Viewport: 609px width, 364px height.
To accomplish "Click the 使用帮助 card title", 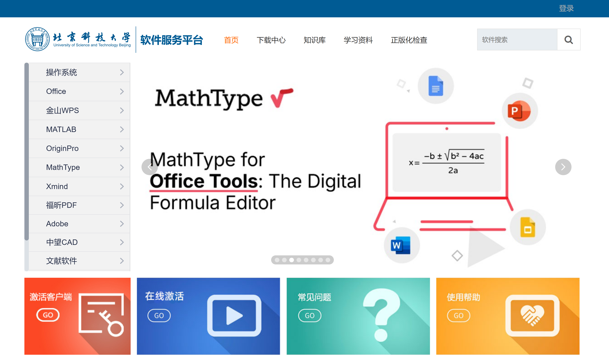I will pyautogui.click(x=463, y=297).
